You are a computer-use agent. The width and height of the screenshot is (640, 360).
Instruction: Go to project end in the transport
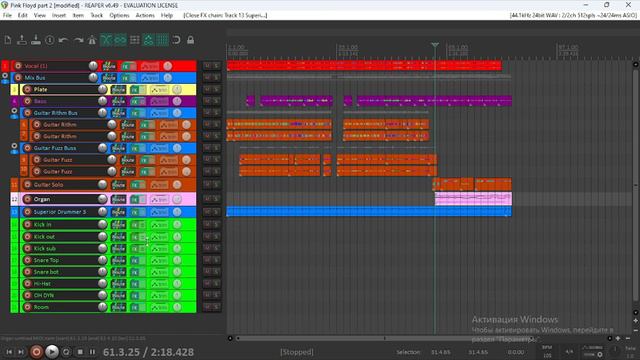pyautogui.click(x=21, y=352)
